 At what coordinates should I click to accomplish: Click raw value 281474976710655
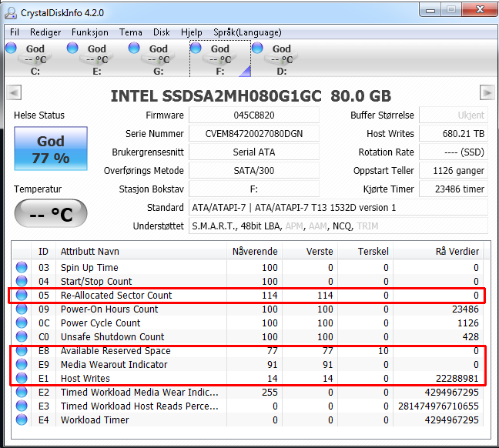(x=438, y=406)
